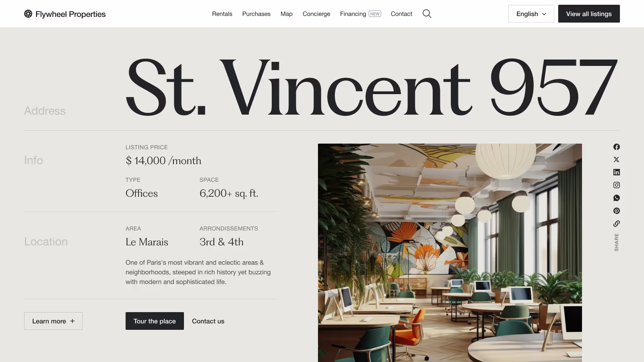
Task: Open the search magnifier icon
Action: 427,14
